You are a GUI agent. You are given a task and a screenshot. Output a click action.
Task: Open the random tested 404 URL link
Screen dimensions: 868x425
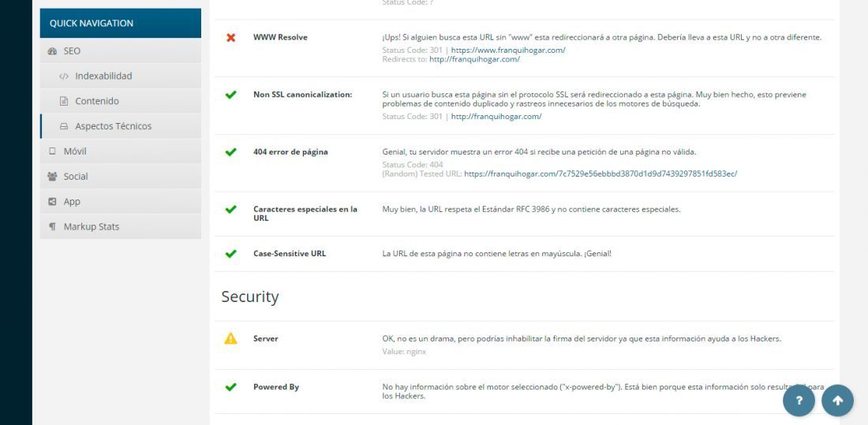click(600, 173)
